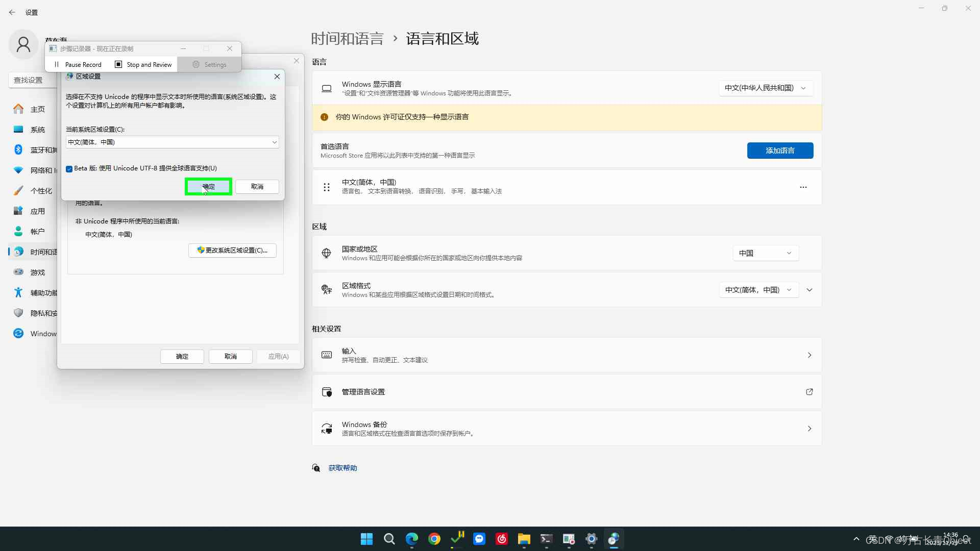The height and width of the screenshot is (551, 980).
Task: Open the three-dot menu for 中文(简体，中国)
Action: 803,187
